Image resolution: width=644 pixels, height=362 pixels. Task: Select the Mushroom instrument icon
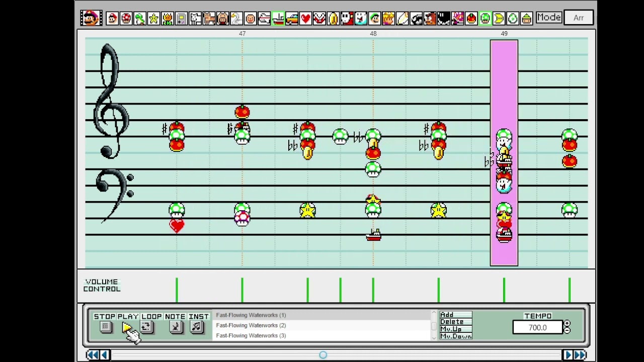(126, 19)
